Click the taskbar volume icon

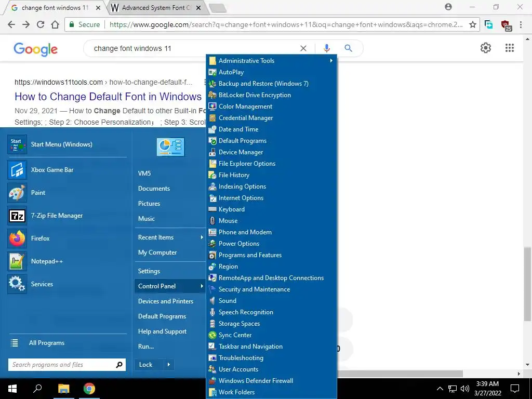pyautogui.click(x=465, y=389)
